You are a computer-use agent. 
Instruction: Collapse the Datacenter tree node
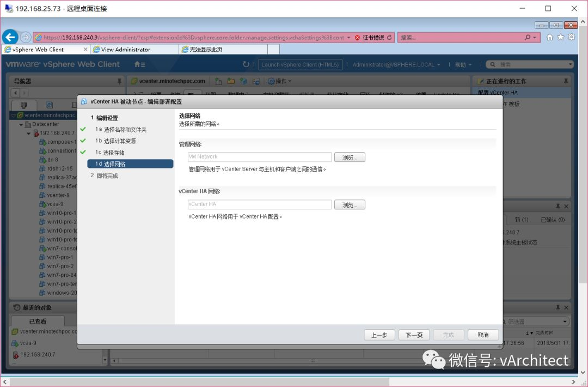point(21,124)
